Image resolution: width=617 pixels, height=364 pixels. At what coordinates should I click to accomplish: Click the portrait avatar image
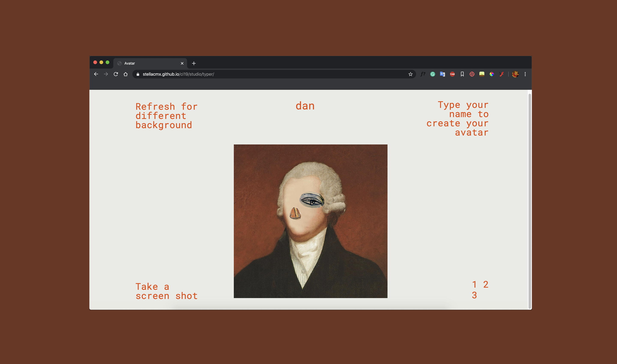(x=310, y=221)
